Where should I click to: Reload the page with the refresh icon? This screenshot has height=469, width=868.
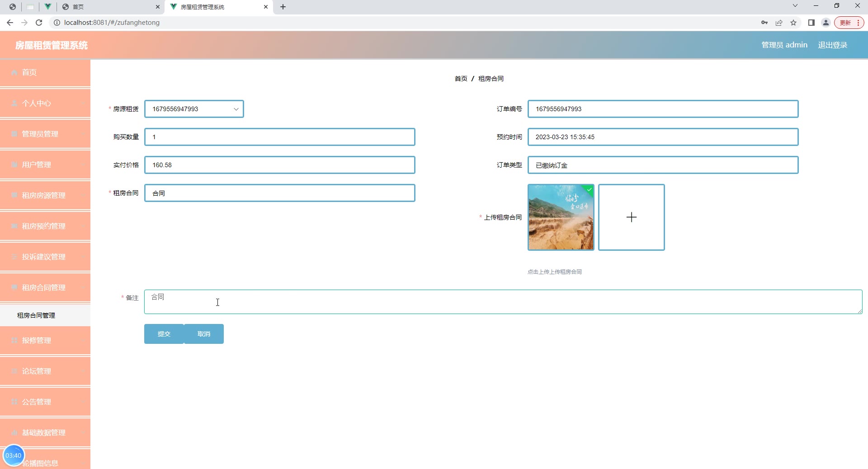click(x=39, y=23)
